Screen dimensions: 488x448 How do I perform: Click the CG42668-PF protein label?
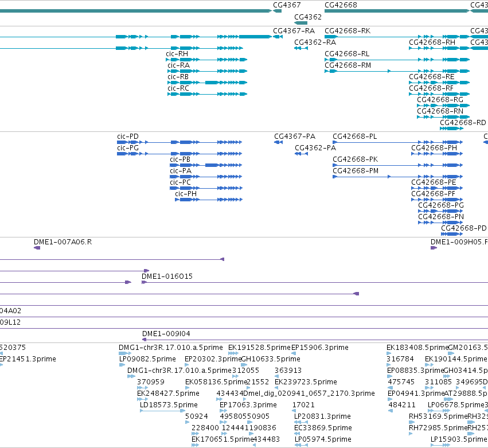pos(433,194)
